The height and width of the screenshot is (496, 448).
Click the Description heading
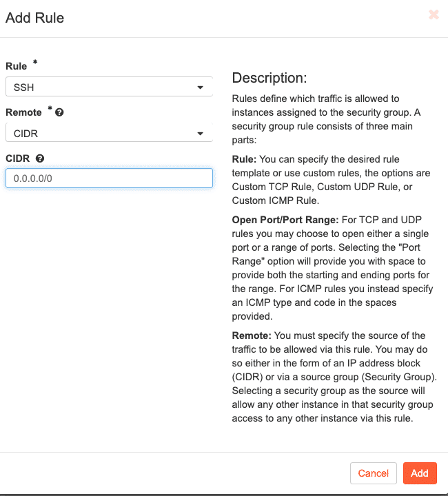[269, 78]
